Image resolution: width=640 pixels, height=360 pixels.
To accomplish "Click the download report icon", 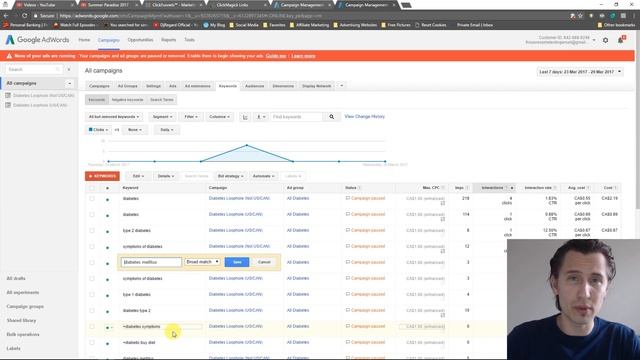I will [x=260, y=117].
